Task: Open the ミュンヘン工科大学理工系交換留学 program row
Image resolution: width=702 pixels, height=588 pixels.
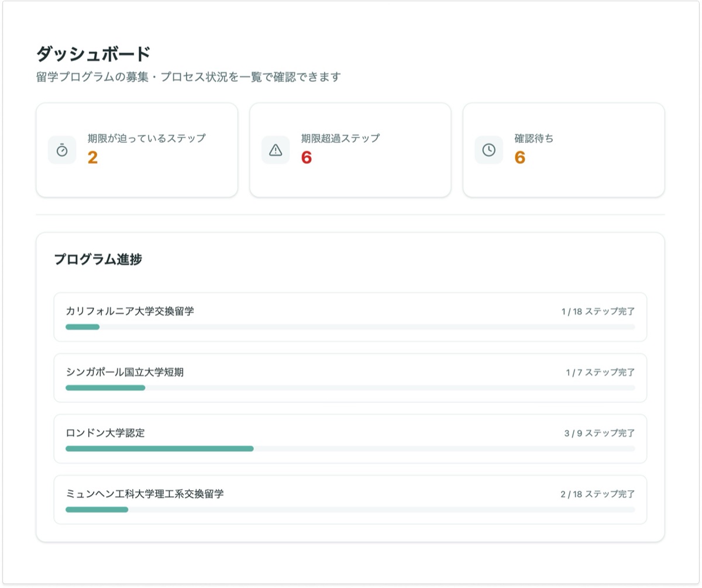Action: tap(350, 500)
